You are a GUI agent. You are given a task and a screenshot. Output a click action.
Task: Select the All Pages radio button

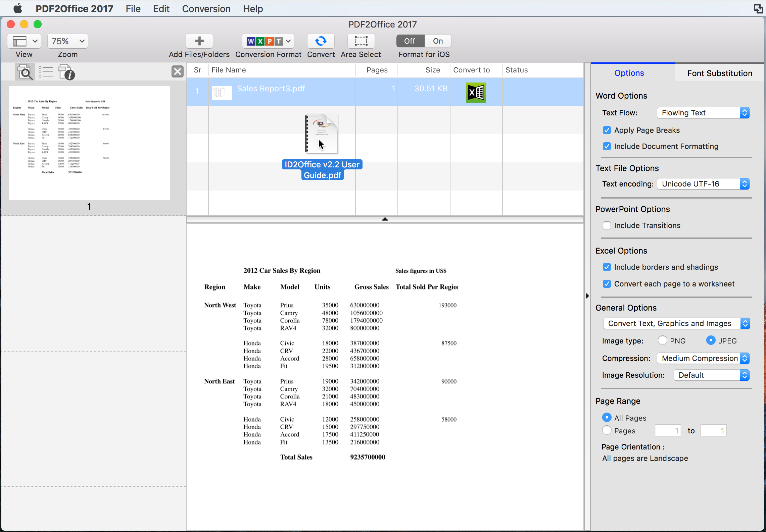[x=608, y=418]
